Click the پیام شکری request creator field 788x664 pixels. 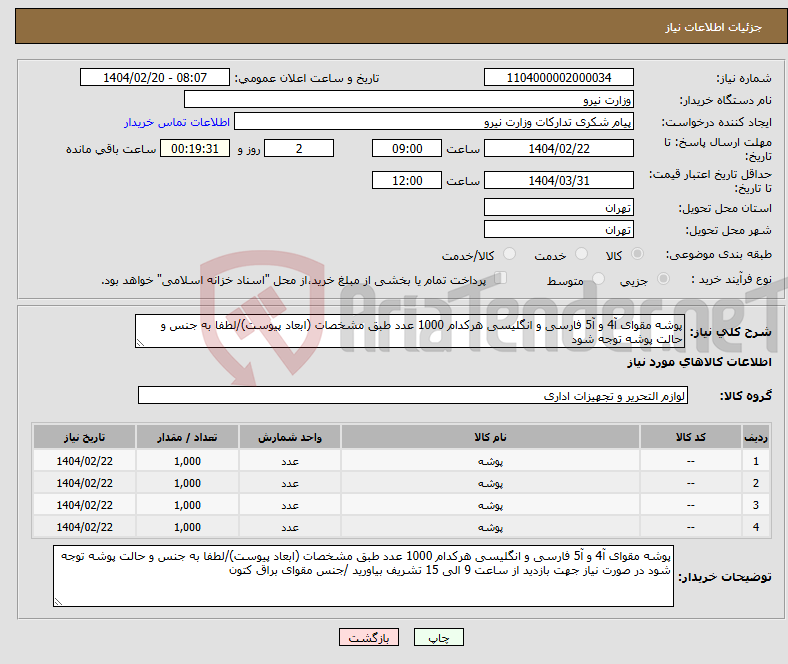tap(434, 122)
